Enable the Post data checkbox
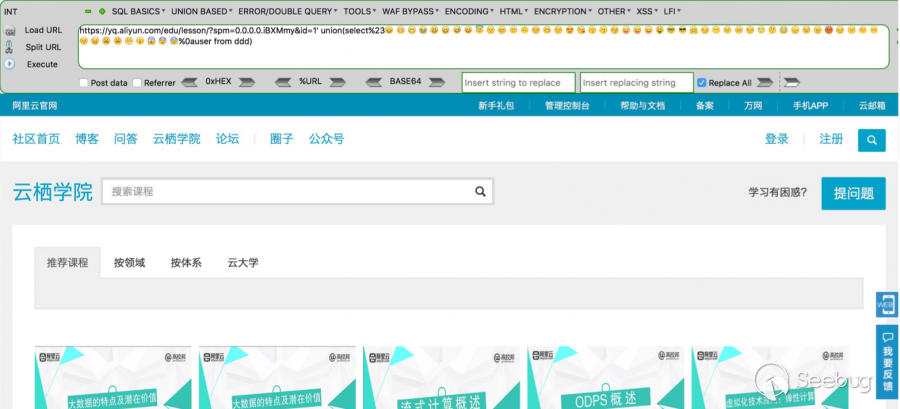900x409 pixels. (x=84, y=83)
